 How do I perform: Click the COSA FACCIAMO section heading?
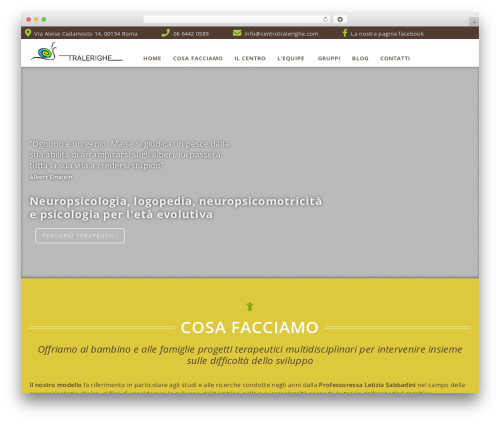[250, 327]
